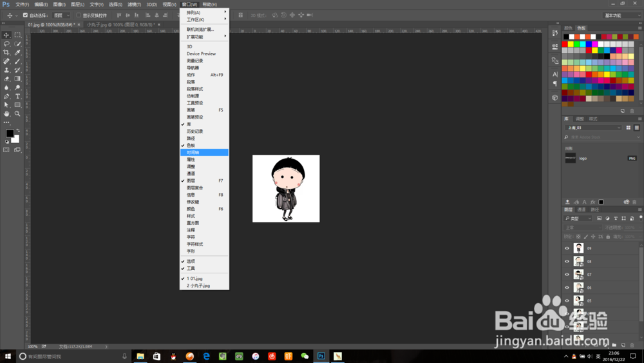
Task: Click the layer 09 thumbnail
Action: click(x=578, y=248)
